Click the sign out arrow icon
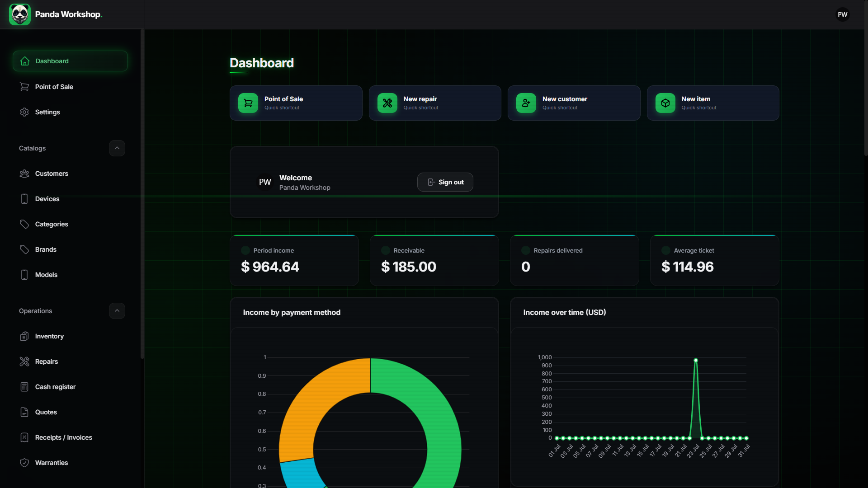The height and width of the screenshot is (488, 868). (x=431, y=182)
